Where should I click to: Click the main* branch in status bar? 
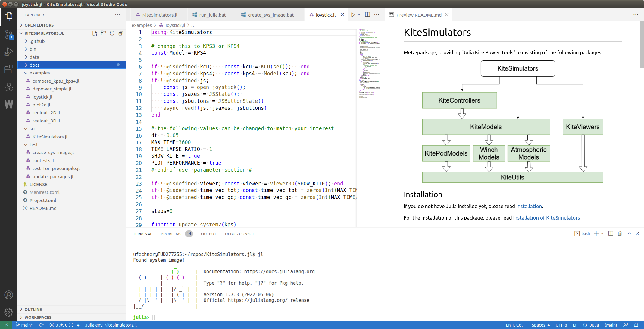click(x=24, y=325)
